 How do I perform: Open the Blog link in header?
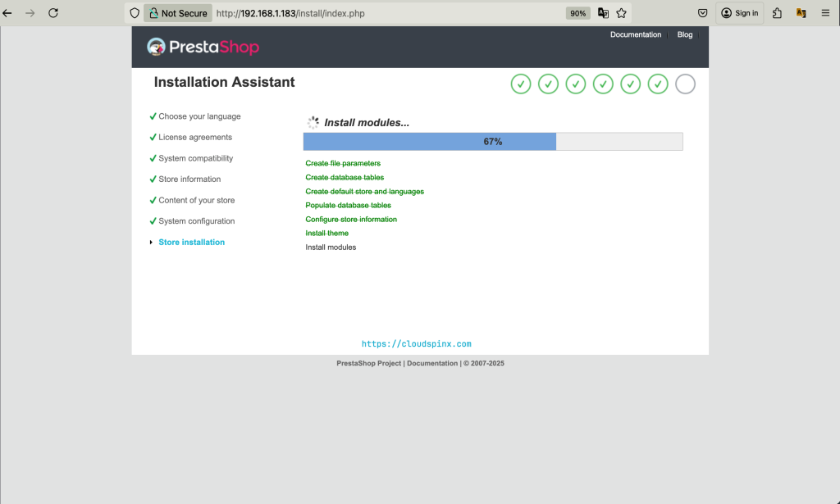point(685,34)
